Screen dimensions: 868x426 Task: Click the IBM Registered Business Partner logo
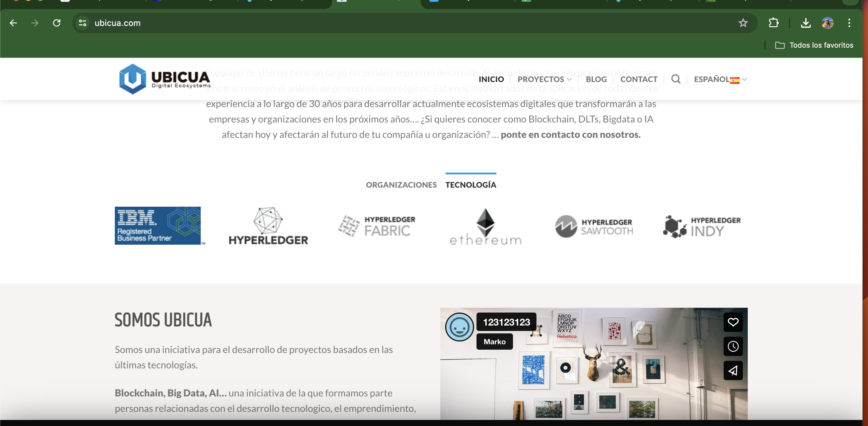pos(160,226)
